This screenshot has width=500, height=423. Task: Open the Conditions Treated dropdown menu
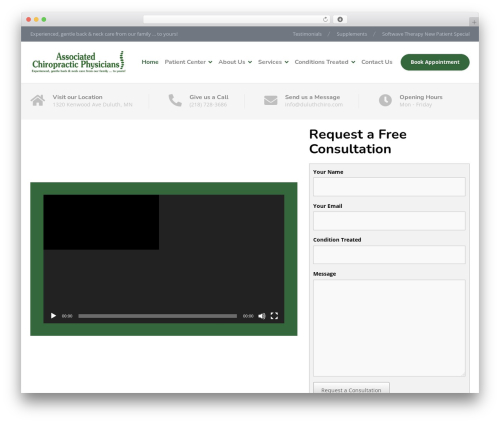325,62
